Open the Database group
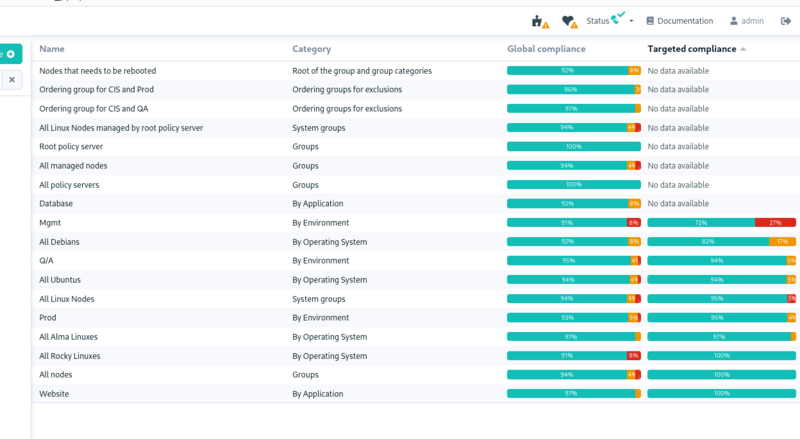The height and width of the screenshot is (439, 800). [56, 203]
